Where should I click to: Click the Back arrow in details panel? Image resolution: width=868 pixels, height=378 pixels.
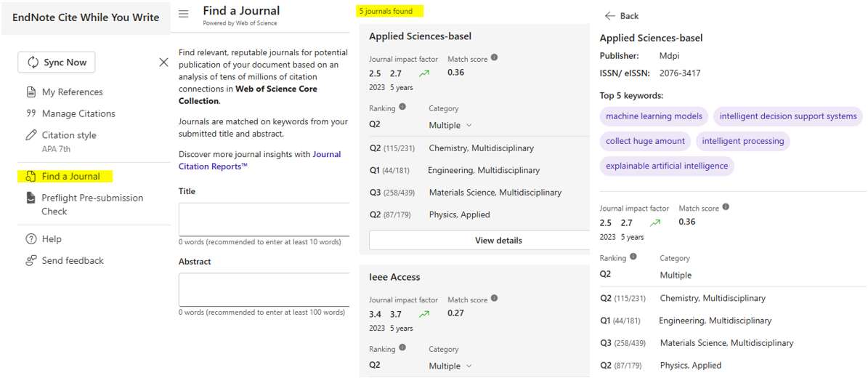coord(610,16)
